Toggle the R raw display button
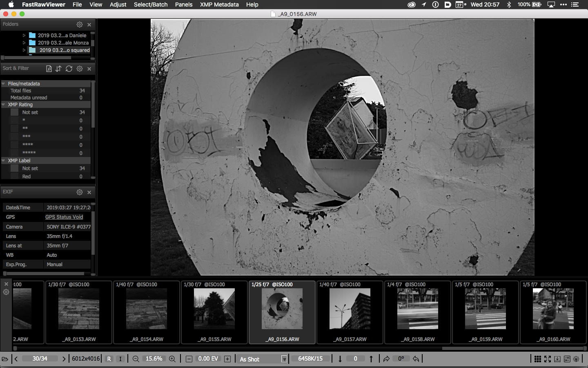This screenshot has height=368, width=588. click(109, 359)
